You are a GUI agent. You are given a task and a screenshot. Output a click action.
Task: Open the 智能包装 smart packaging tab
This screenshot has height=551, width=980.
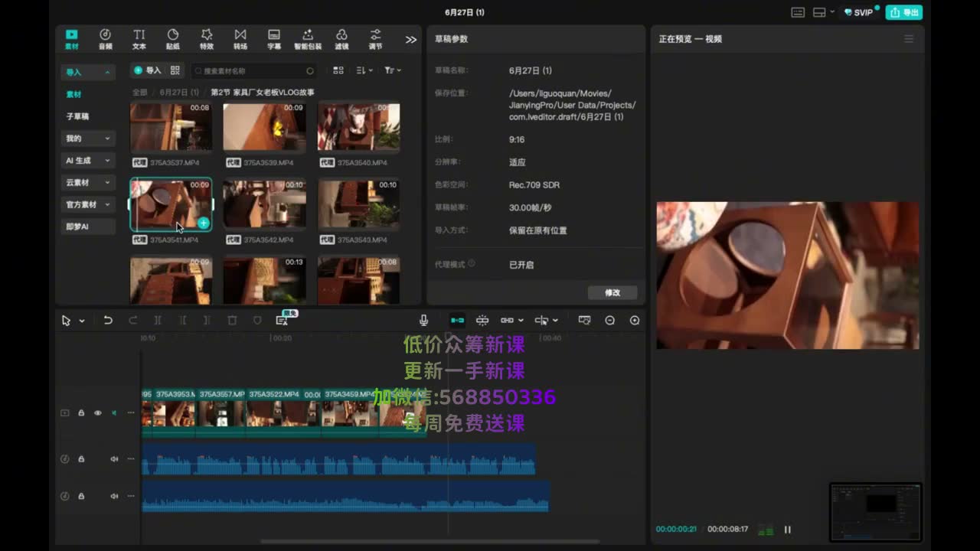308,39
